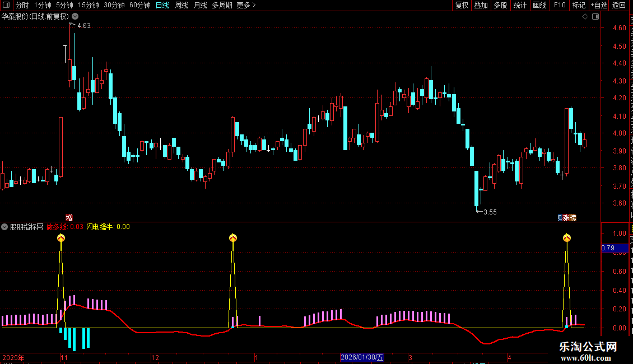633x364 pixels.
Task: Click the 涨榜 marker at chart bottom
Action: point(570,217)
